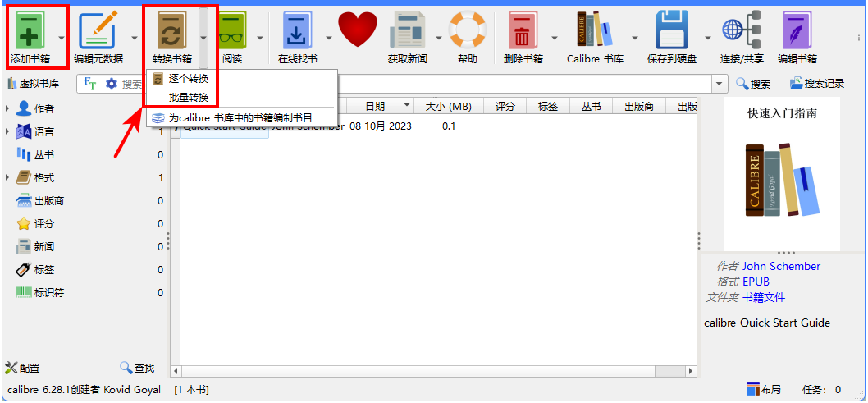Image resolution: width=868 pixels, height=403 pixels.
Task: Click Remove books (删除书籍) trash icon
Action: (523, 30)
